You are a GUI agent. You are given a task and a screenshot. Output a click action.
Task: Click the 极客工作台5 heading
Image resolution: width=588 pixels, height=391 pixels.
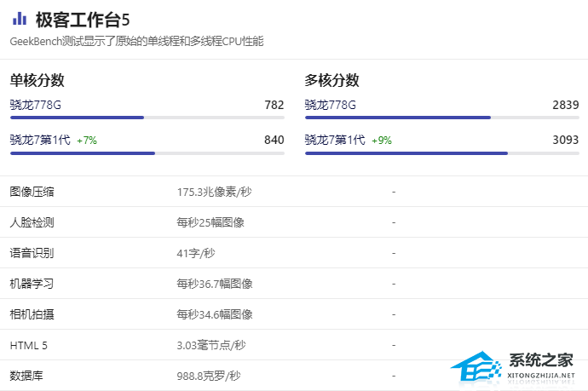click(x=83, y=19)
